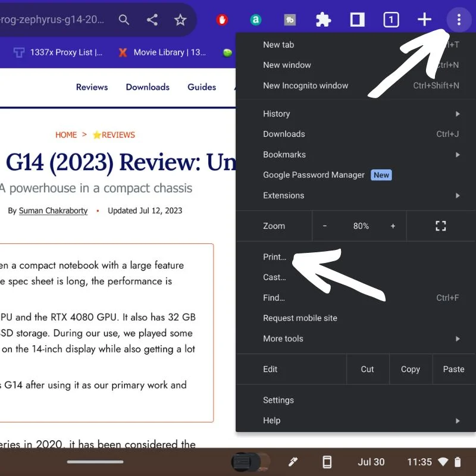
Task: Click Suman Chakraborty author link
Action: [53, 211]
